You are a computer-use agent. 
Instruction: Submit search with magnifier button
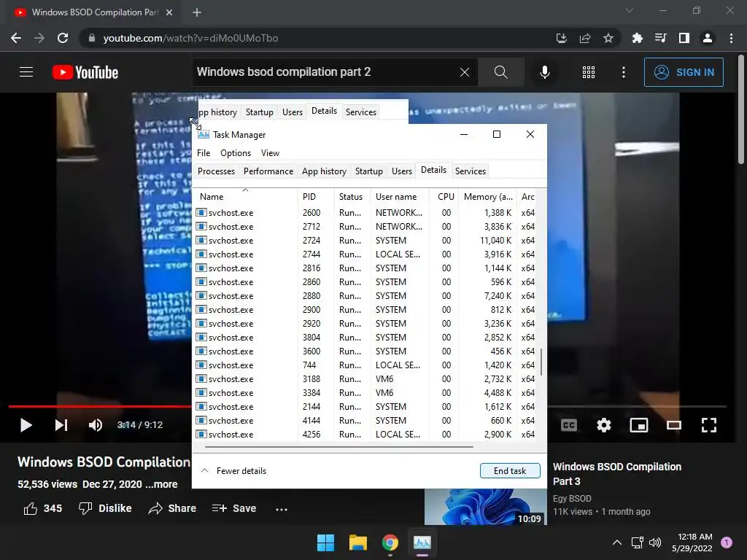(x=500, y=72)
